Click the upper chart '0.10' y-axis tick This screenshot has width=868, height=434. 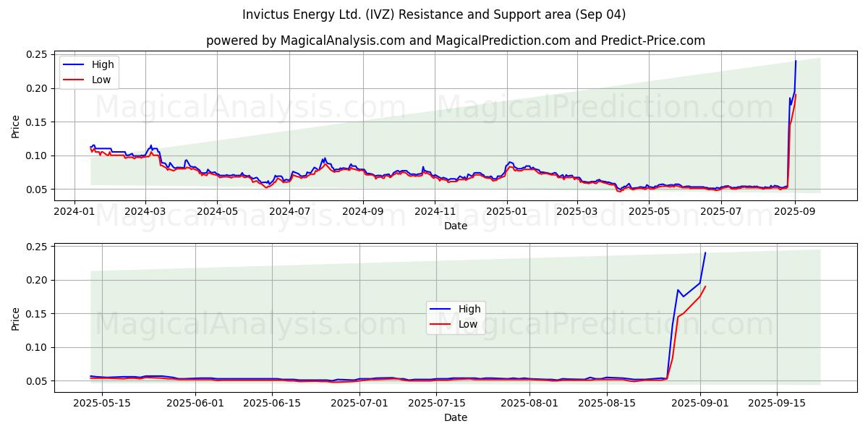(x=38, y=156)
